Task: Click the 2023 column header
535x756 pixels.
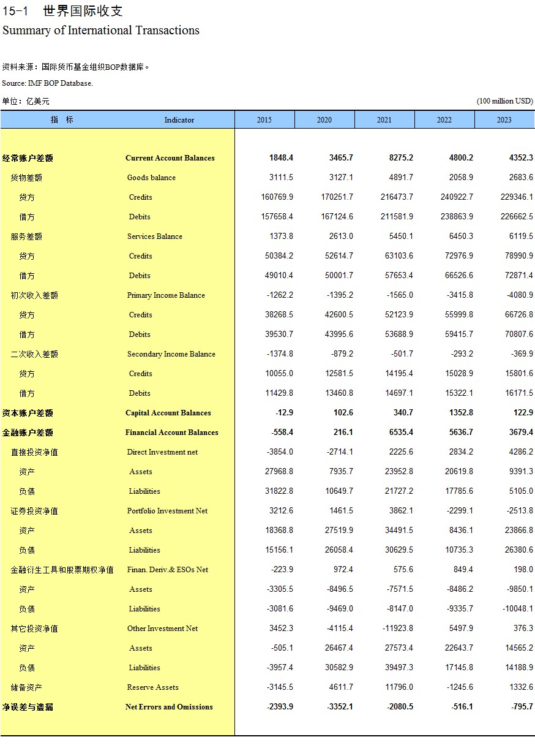Action: [504, 120]
